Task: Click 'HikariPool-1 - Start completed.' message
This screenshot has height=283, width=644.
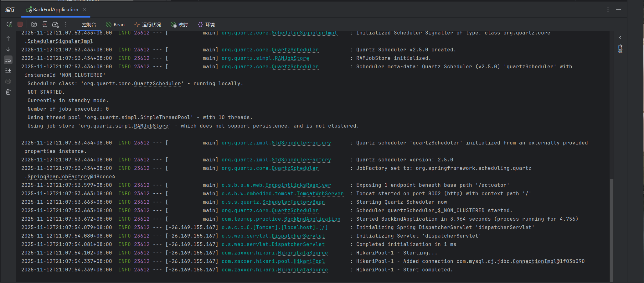Action: click(404, 270)
